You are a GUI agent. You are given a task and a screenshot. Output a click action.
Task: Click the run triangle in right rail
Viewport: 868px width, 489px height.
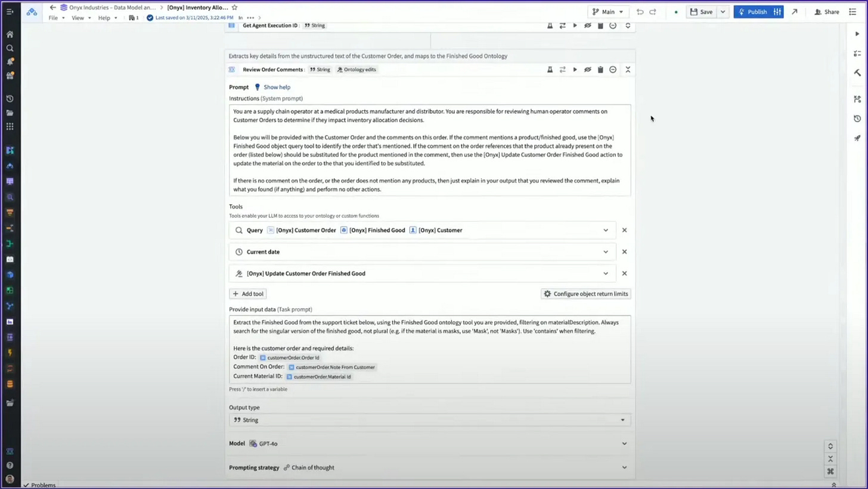coord(857,34)
